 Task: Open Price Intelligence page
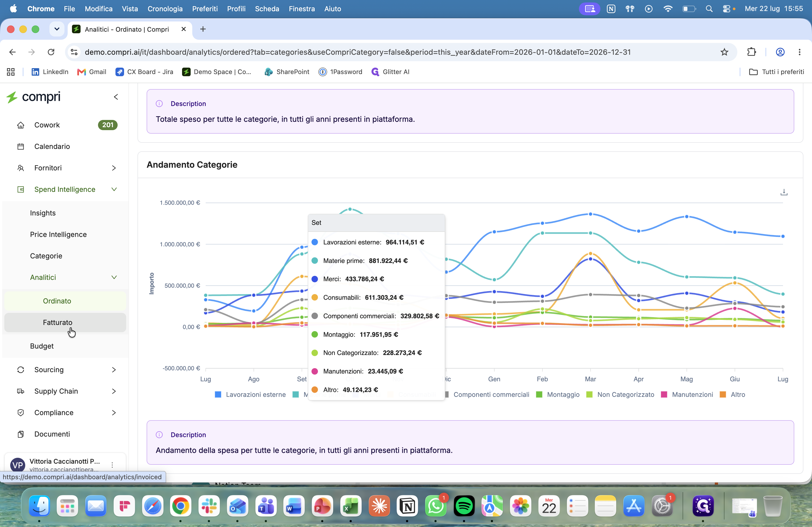[58, 234]
